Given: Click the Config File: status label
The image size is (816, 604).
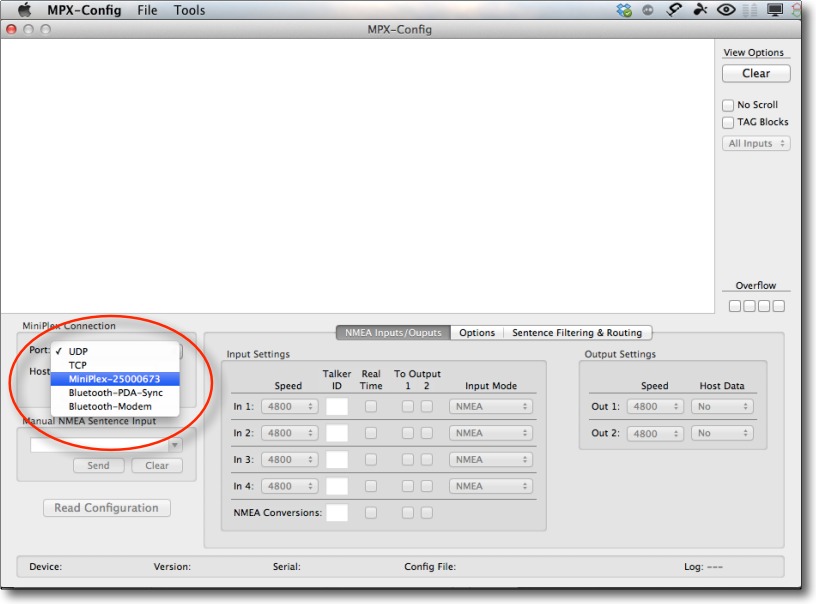Looking at the screenshot, I should click(x=430, y=567).
